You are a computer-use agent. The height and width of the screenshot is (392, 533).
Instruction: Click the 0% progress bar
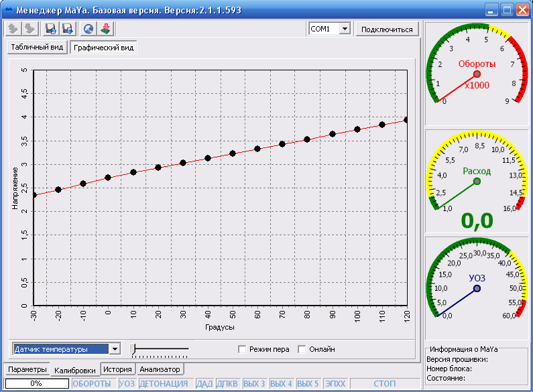tap(37, 383)
